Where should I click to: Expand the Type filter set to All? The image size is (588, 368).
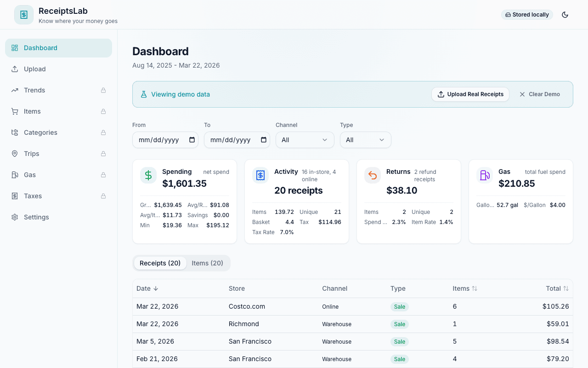pos(365,139)
